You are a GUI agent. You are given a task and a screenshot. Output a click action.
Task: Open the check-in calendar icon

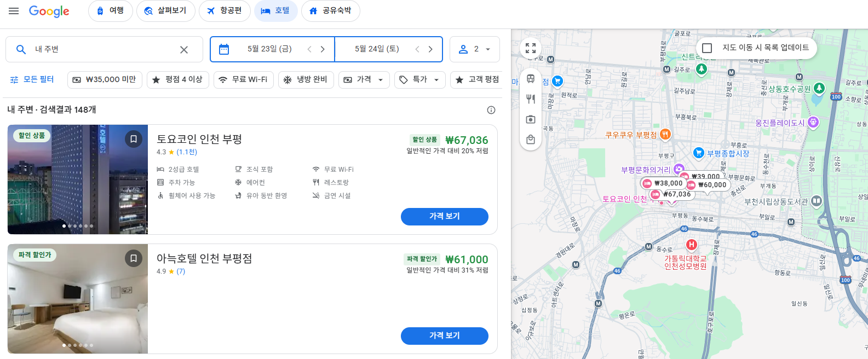(x=224, y=49)
